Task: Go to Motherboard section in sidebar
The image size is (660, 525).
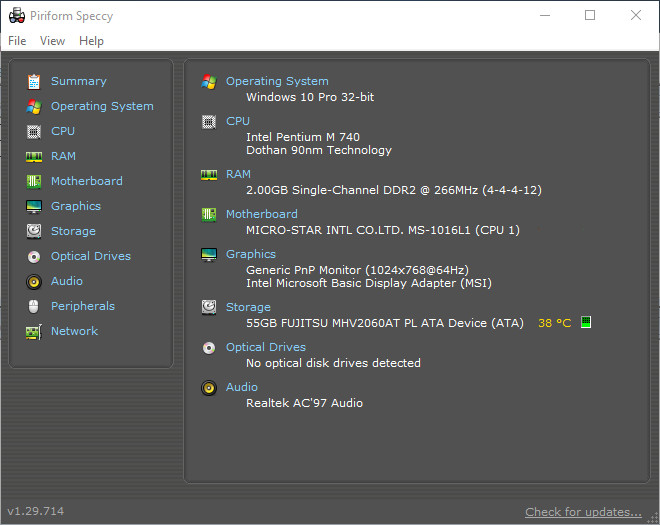Action: 87,181
